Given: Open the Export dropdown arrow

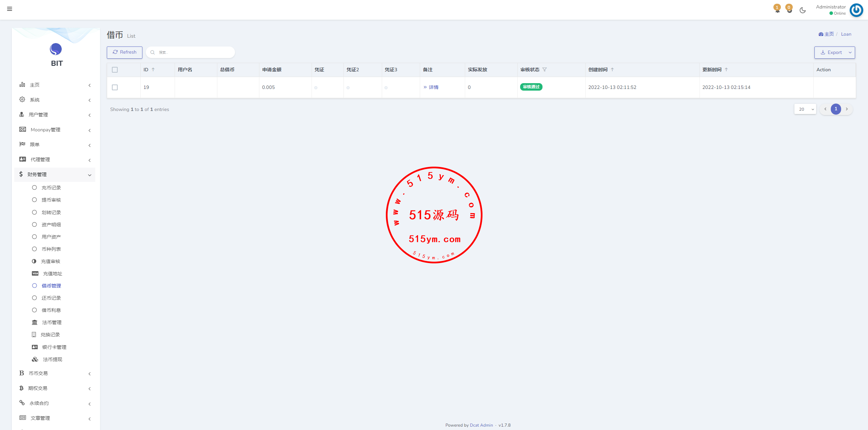Looking at the screenshot, I should 850,53.
